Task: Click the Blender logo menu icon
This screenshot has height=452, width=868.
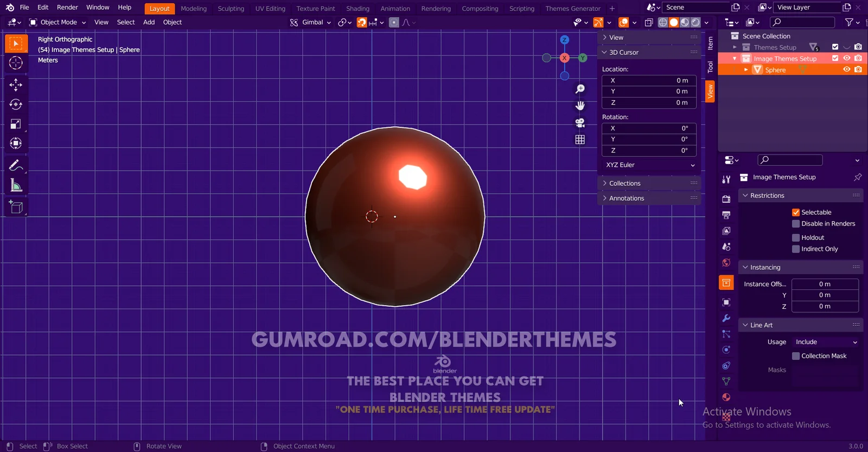Action: 10,8
